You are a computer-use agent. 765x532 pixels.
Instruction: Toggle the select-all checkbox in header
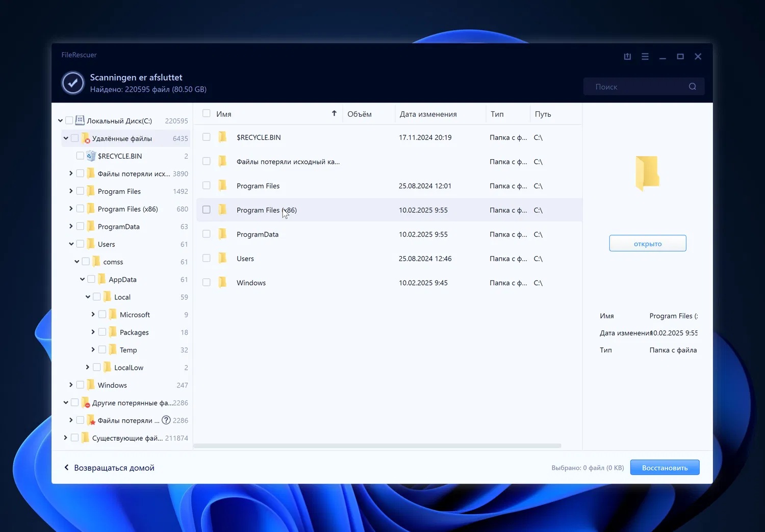coord(207,114)
